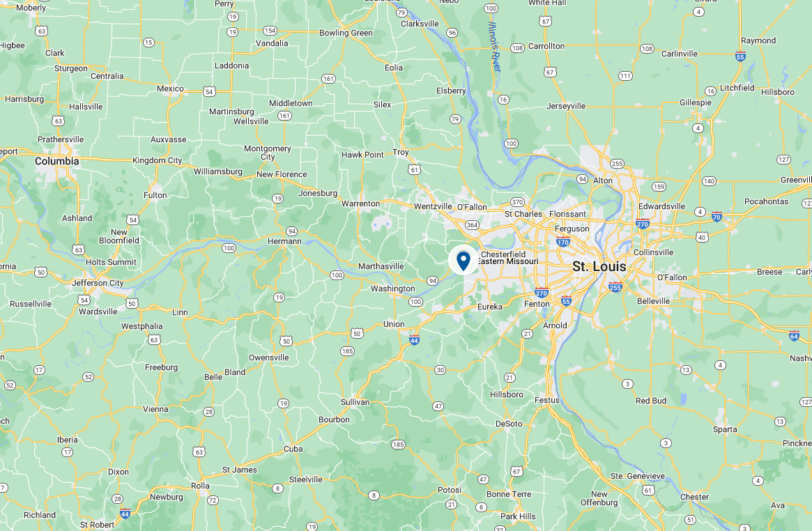Click the Ste. Genevieve label
The width and height of the screenshot is (812, 531).
pos(638,476)
